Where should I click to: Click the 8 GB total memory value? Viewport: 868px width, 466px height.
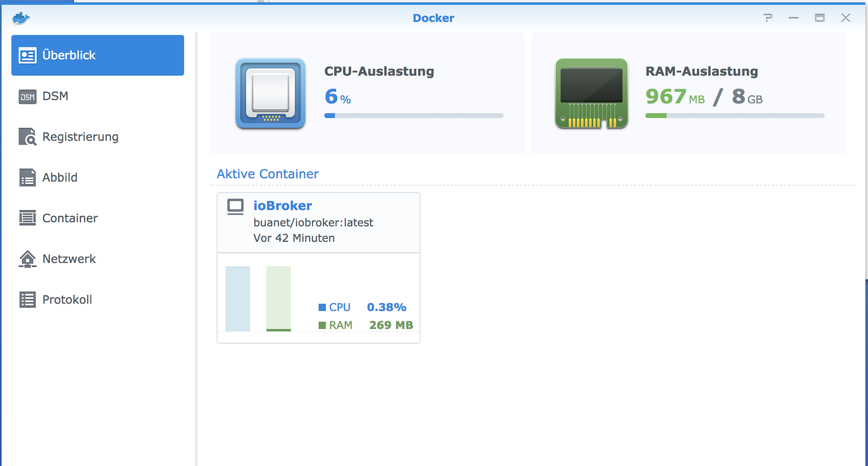[747, 97]
